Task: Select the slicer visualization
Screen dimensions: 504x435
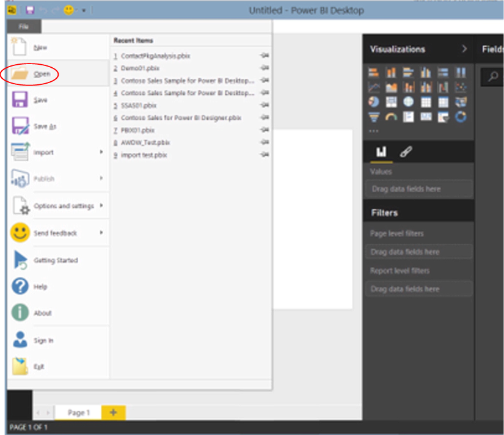Action: tap(443, 117)
